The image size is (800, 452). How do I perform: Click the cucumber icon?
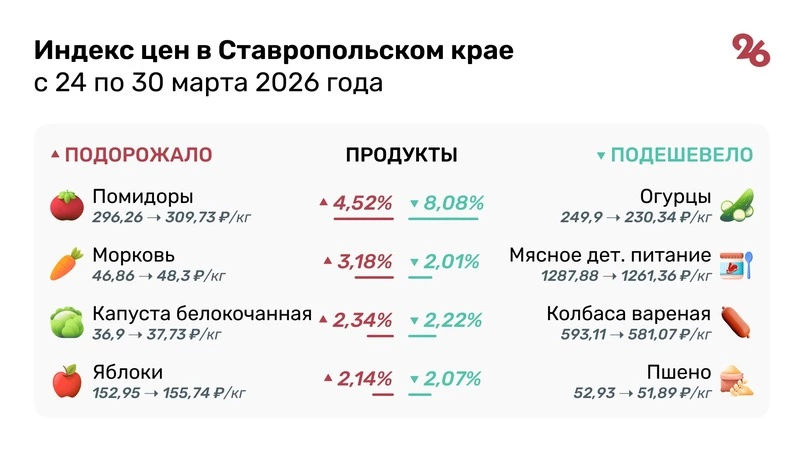(x=737, y=205)
